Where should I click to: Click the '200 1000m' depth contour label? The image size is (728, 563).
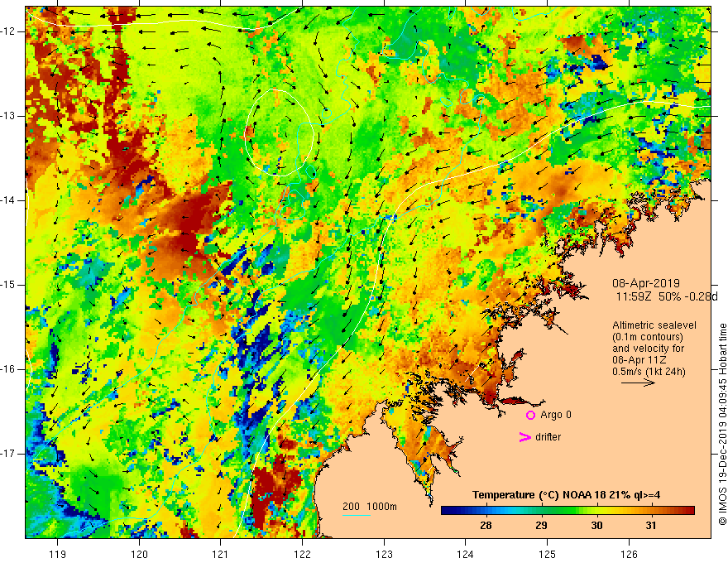pos(370,507)
